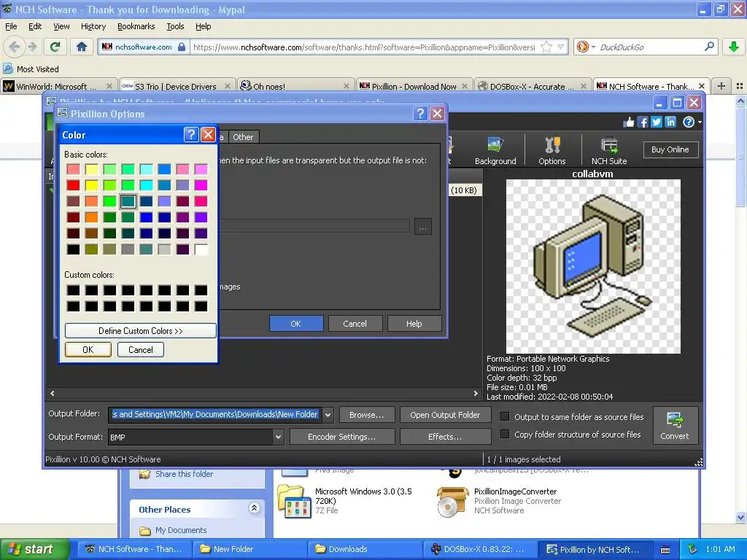747x560 pixels.
Task: Enable Copy folder structure of source files
Action: point(505,435)
